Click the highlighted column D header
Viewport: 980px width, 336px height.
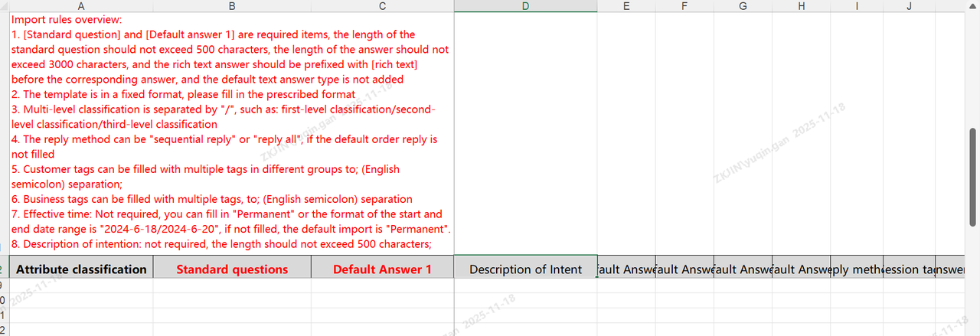click(x=525, y=6)
